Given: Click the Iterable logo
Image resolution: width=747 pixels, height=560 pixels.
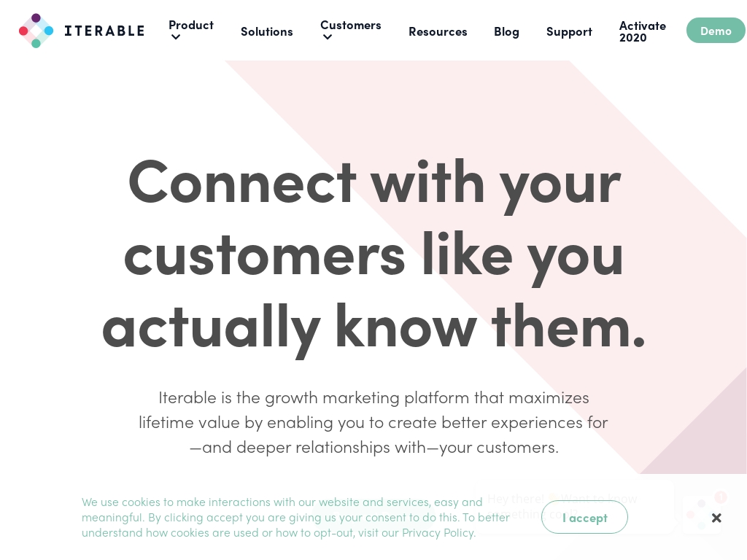Looking at the screenshot, I should 81,31.
